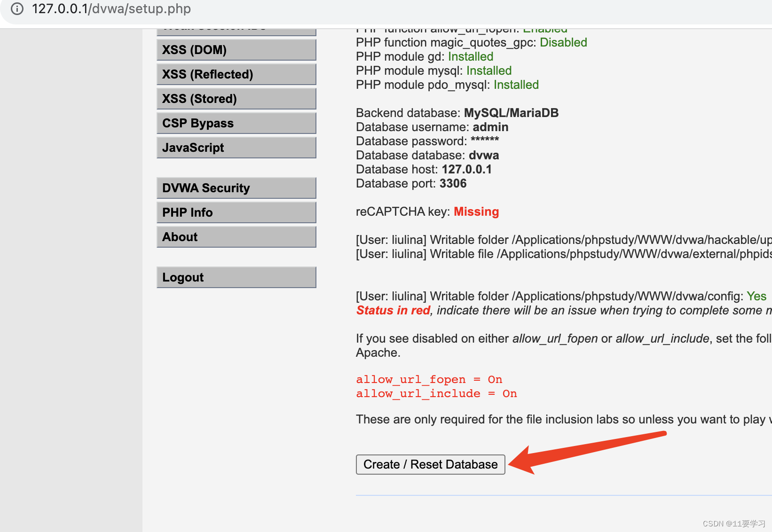This screenshot has width=772, height=532.
Task: Click the red 'Missing' reCAPTCHA status
Action: [476, 211]
